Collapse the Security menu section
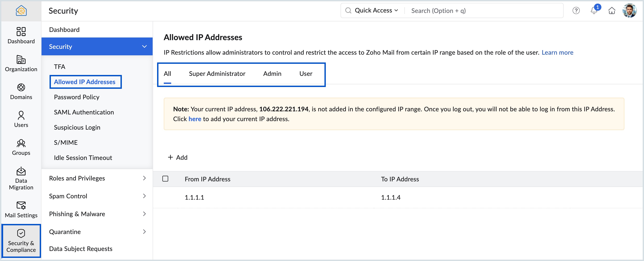The height and width of the screenshot is (261, 644). click(x=144, y=46)
